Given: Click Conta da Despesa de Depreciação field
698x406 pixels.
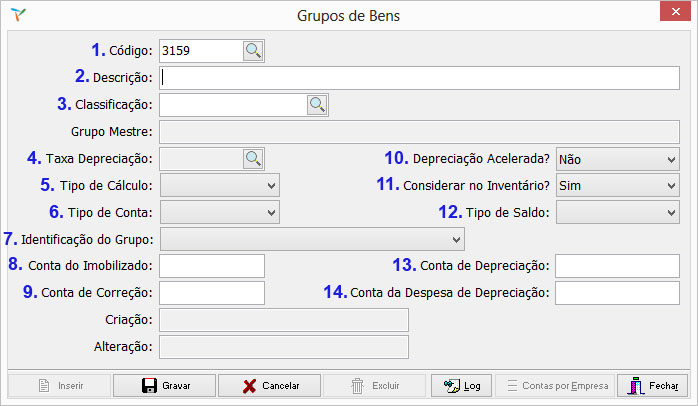Looking at the screenshot, I should pos(617,293).
